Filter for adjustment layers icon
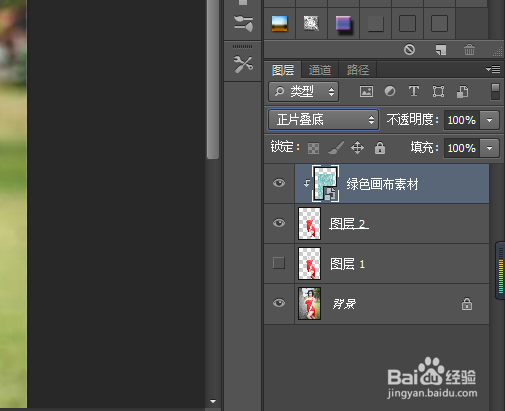 [x=390, y=91]
